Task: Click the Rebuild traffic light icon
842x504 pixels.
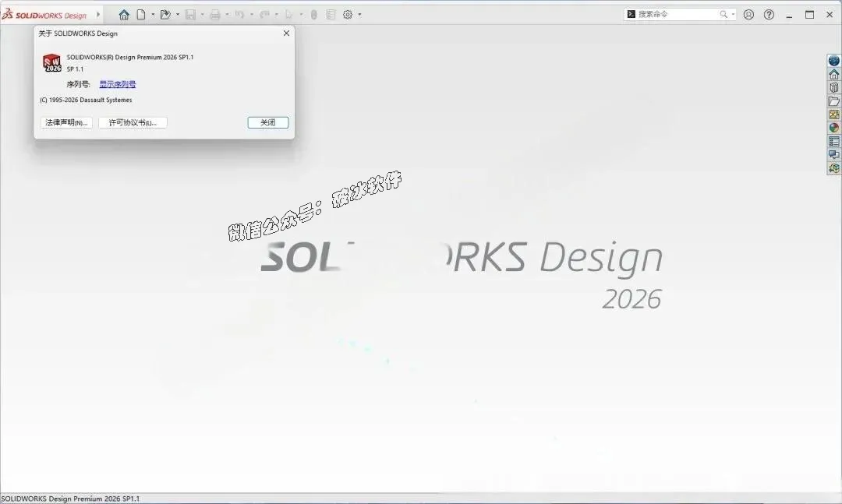Action: 314,15
